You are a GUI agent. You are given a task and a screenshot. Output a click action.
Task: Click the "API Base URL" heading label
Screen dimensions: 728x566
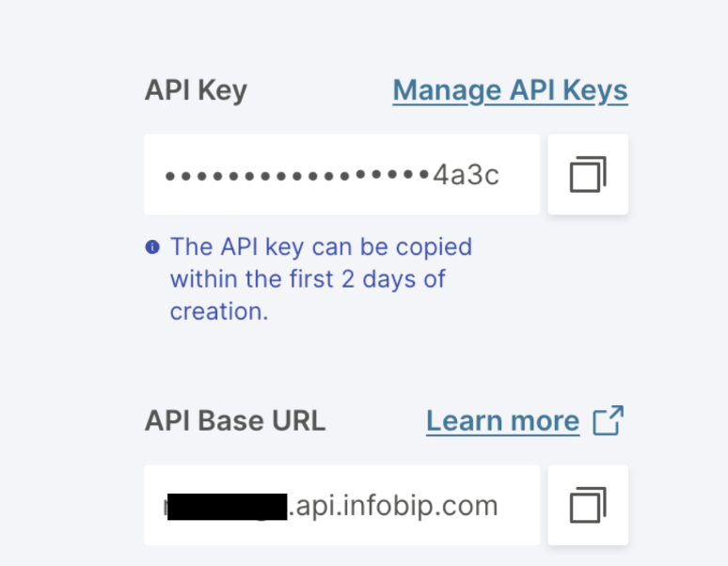(235, 420)
